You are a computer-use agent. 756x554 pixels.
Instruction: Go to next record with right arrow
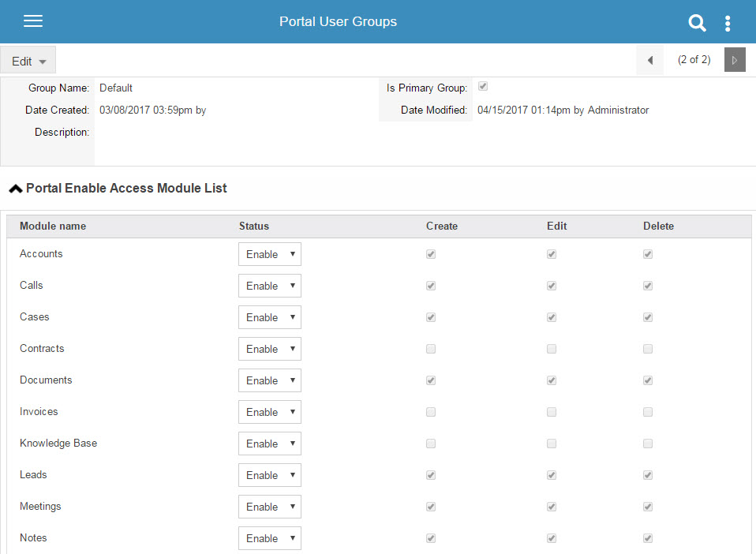point(735,59)
